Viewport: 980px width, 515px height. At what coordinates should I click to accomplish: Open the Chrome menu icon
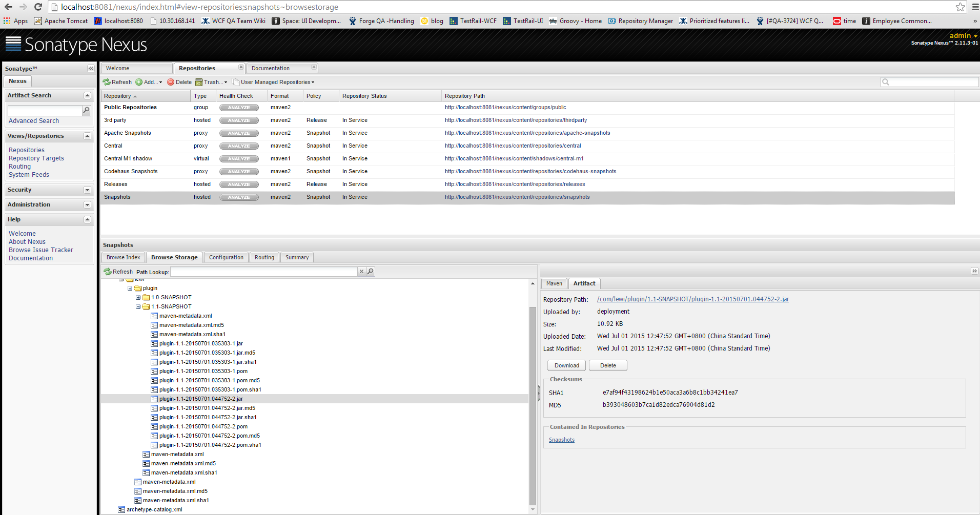(x=975, y=7)
